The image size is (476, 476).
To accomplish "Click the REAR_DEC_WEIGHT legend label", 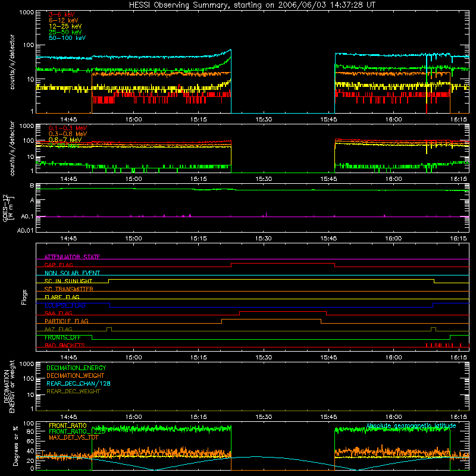I will click(73, 392).
